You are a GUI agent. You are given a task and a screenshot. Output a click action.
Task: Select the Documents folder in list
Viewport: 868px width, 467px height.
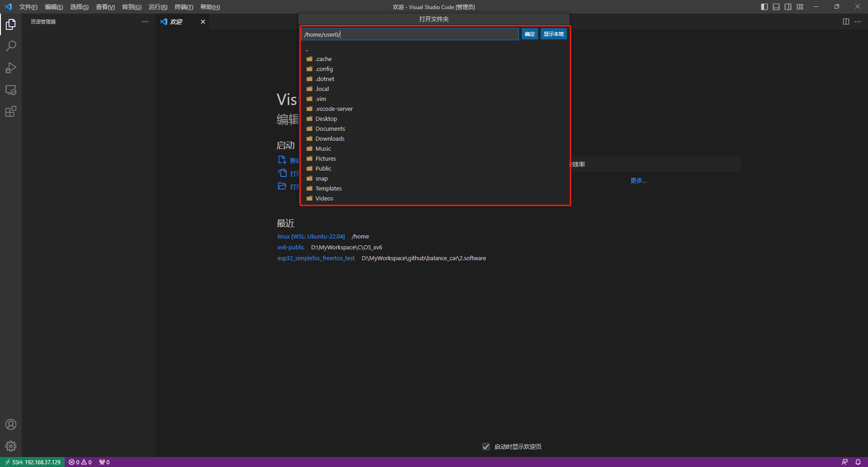[x=330, y=129]
